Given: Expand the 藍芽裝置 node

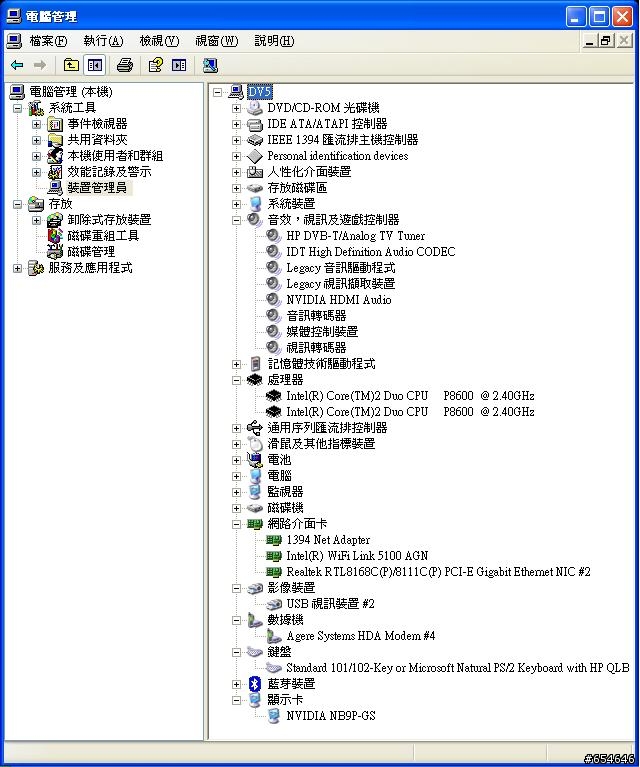Looking at the screenshot, I should click(x=236, y=684).
